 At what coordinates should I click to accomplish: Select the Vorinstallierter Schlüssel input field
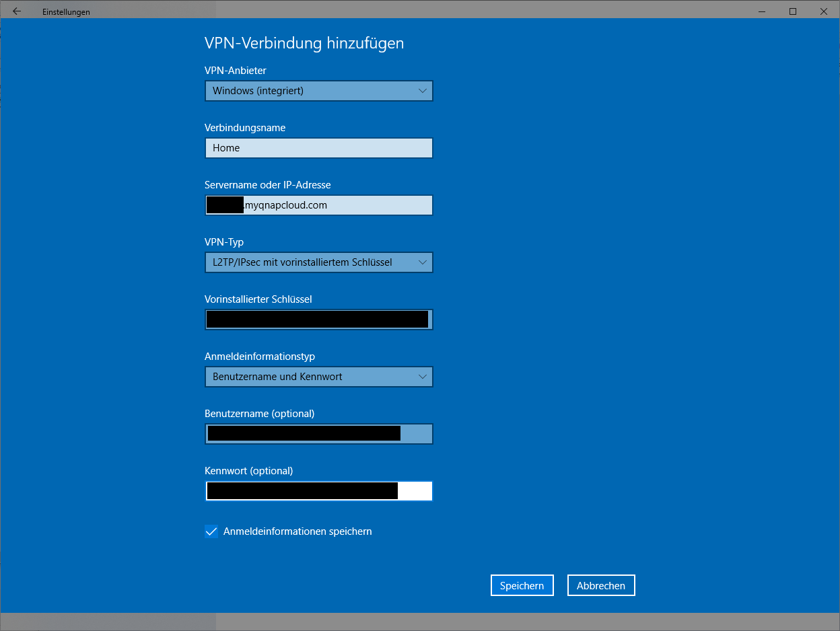pos(318,320)
